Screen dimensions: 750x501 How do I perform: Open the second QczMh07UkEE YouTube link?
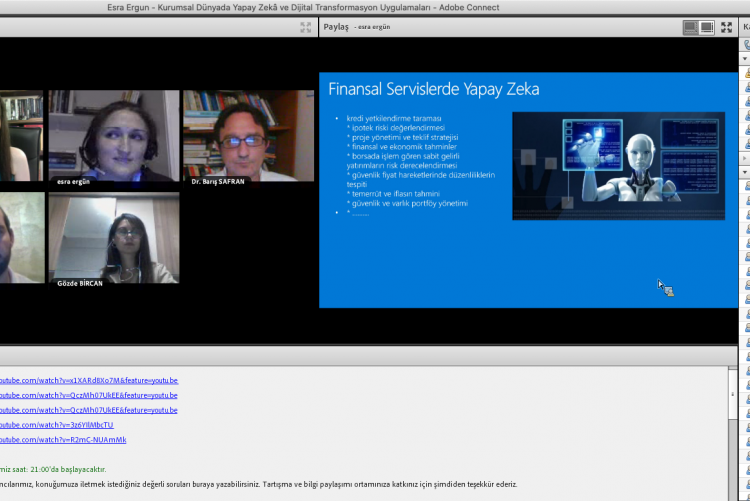click(x=88, y=410)
